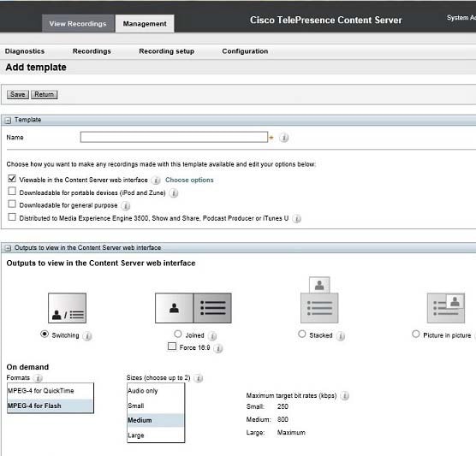Click the Large bit rate value Maximum
Screen dimensions: 476x456
click(291, 432)
